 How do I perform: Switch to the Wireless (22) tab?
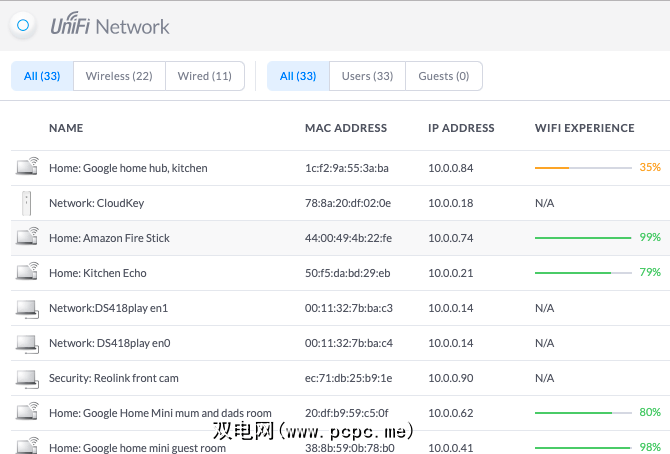[x=119, y=76]
